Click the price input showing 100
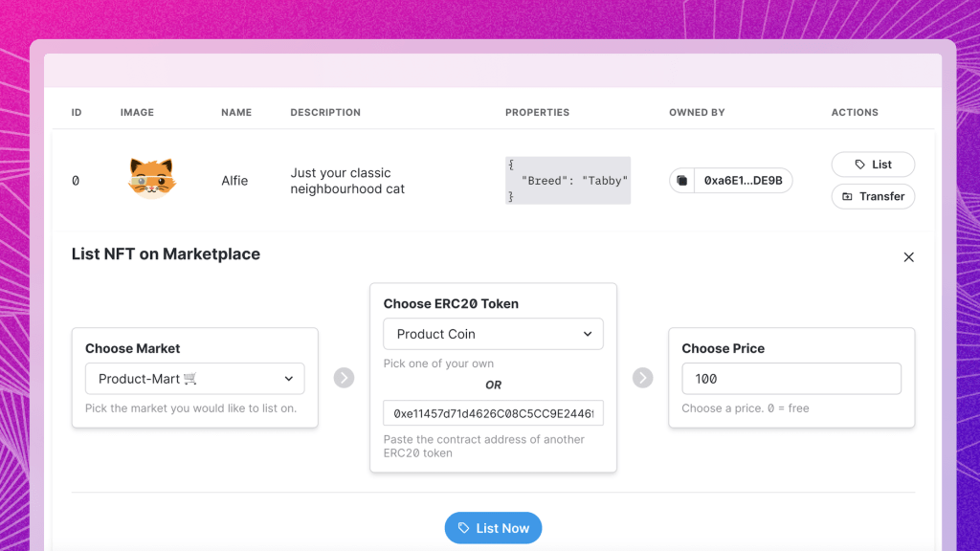Image resolution: width=980 pixels, height=551 pixels. pos(791,379)
